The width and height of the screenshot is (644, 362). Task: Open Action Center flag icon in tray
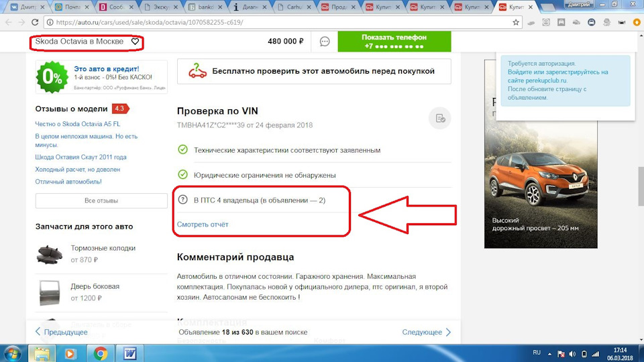(x=561, y=354)
